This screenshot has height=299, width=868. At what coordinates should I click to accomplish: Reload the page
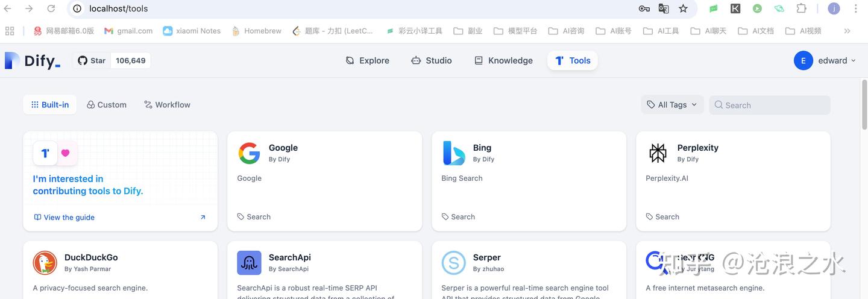click(x=51, y=8)
